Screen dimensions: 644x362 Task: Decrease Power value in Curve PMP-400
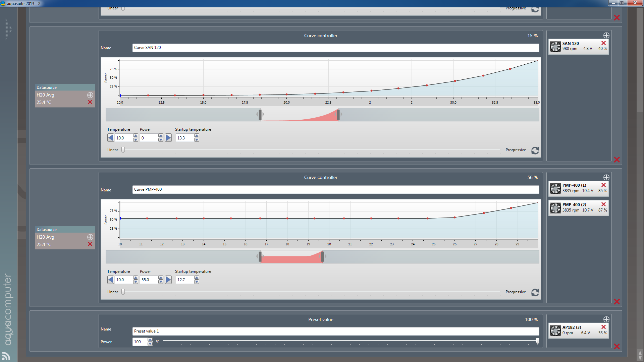(x=161, y=282)
